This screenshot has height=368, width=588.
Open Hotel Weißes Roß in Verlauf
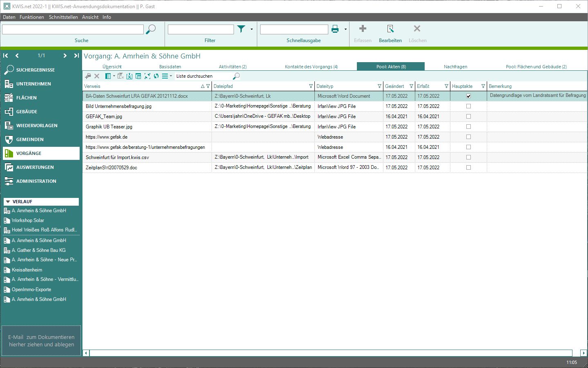coord(41,230)
